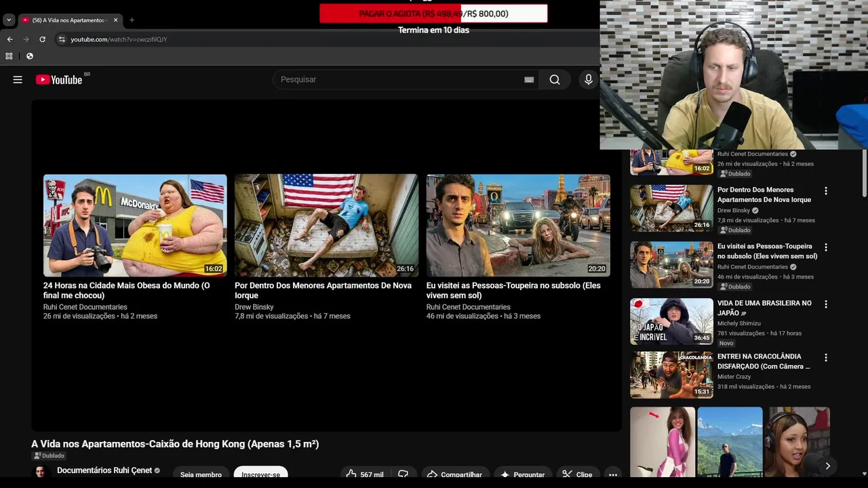Advance Shorts shelf with right arrow
This screenshot has width=868, height=488.
[827, 466]
